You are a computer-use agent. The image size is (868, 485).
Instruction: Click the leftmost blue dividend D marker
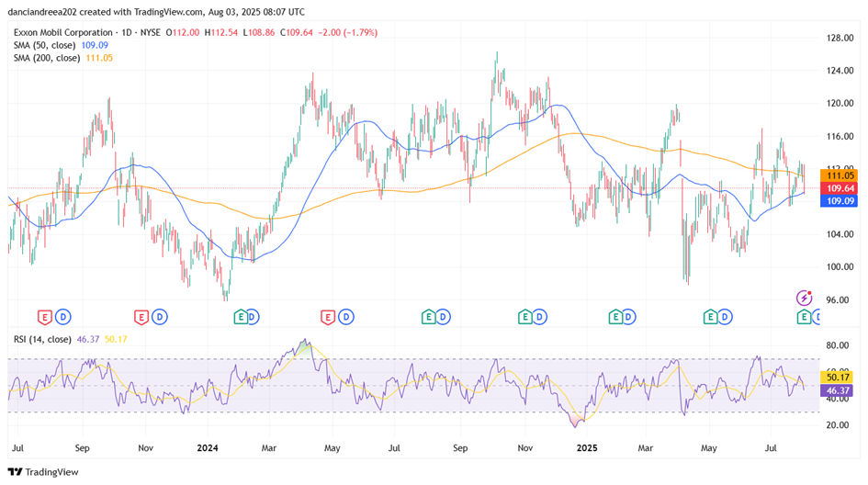click(x=62, y=317)
